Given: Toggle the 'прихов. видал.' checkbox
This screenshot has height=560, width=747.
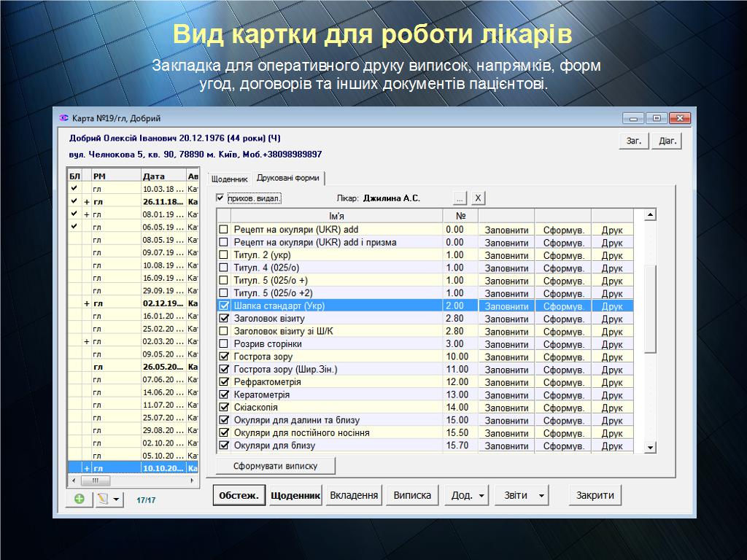Looking at the screenshot, I should tap(220, 198).
